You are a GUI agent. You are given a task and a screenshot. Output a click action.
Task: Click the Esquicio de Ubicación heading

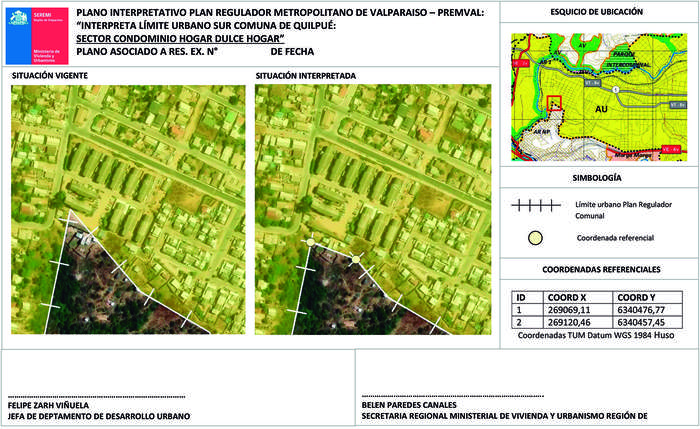pos(596,12)
